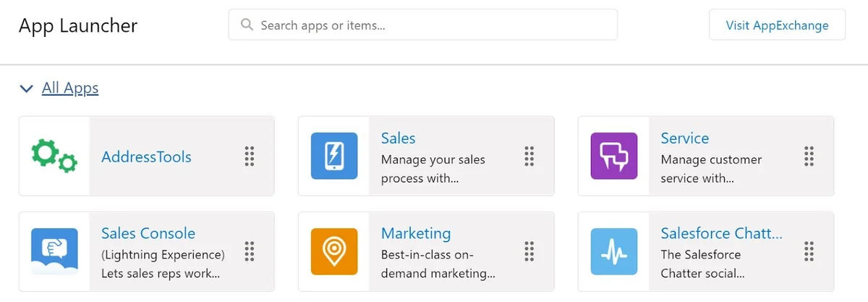
Task: Click the search magnifier icon
Action: (x=247, y=25)
